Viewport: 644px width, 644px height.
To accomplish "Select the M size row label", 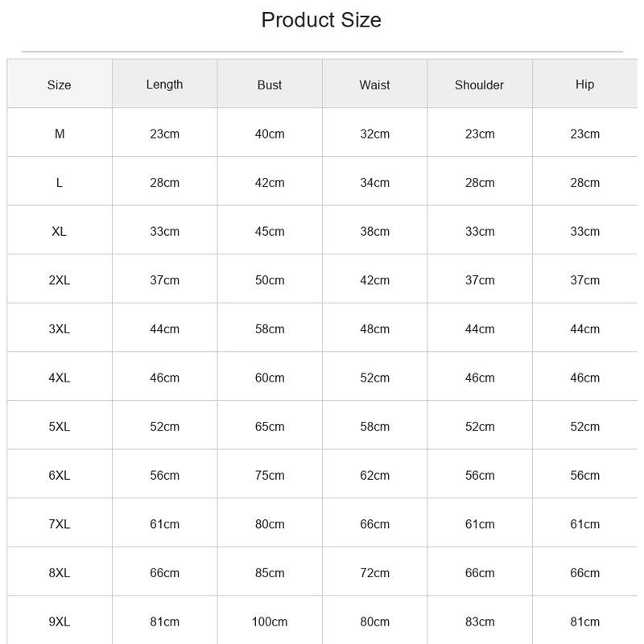I will tap(59, 134).
